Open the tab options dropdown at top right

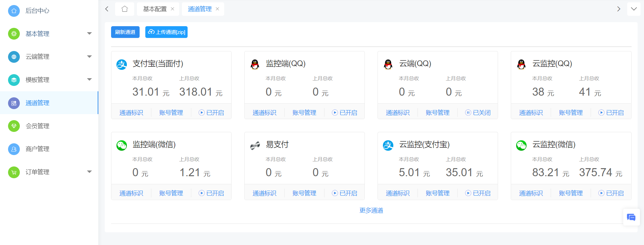634,9
